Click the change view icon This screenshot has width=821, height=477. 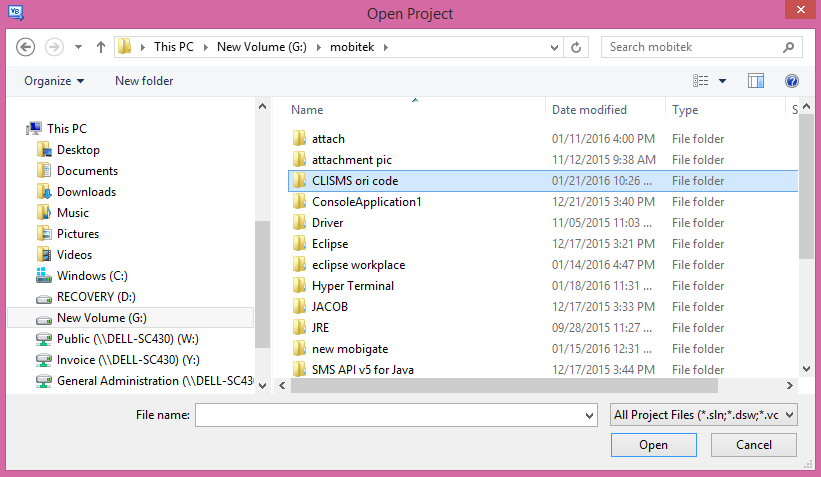[x=701, y=80]
